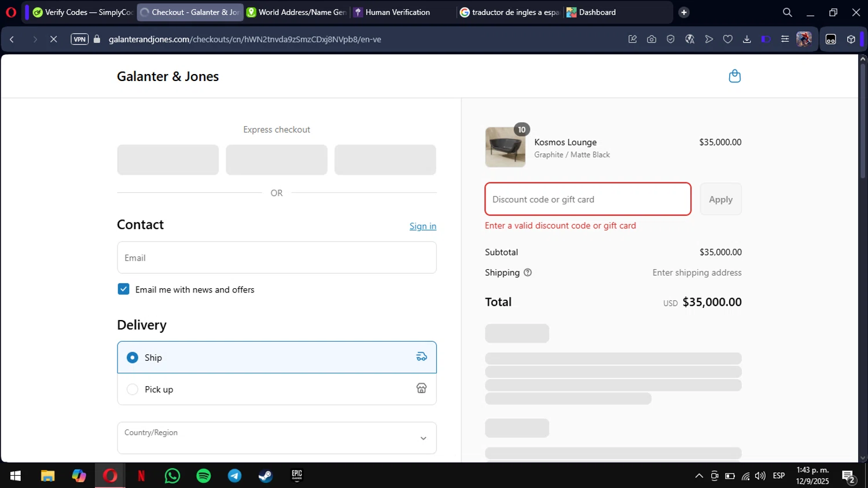The height and width of the screenshot is (488, 868).
Task: Open the Easy Setup sliders icon
Action: pyautogui.click(x=785, y=39)
